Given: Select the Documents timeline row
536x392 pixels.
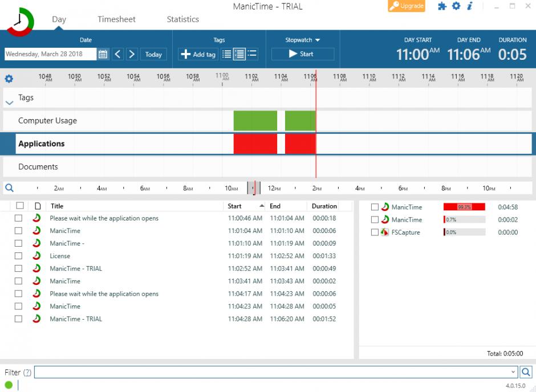Looking at the screenshot, I should 267,167.
